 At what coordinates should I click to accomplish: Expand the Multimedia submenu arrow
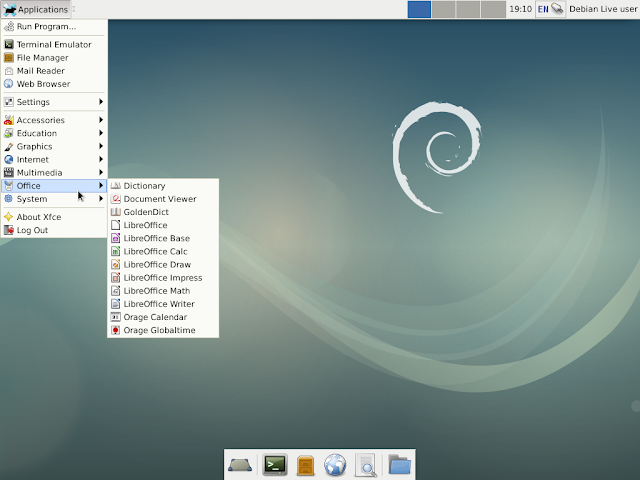[101, 172]
